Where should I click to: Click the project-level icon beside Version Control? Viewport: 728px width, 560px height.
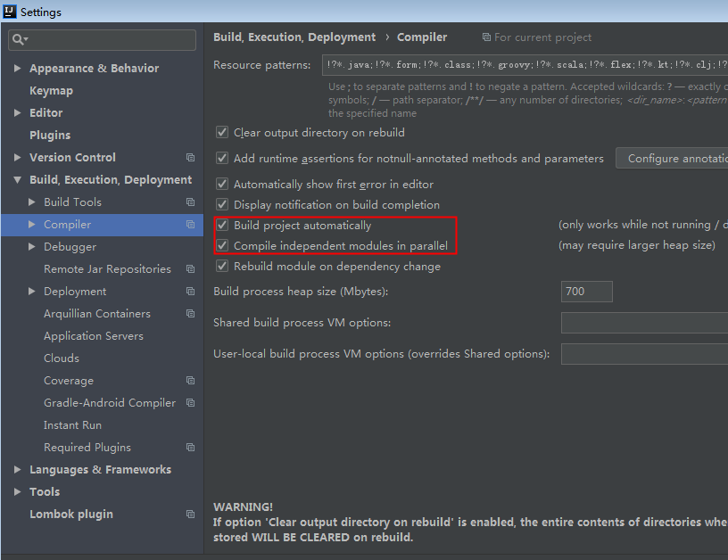[189, 157]
